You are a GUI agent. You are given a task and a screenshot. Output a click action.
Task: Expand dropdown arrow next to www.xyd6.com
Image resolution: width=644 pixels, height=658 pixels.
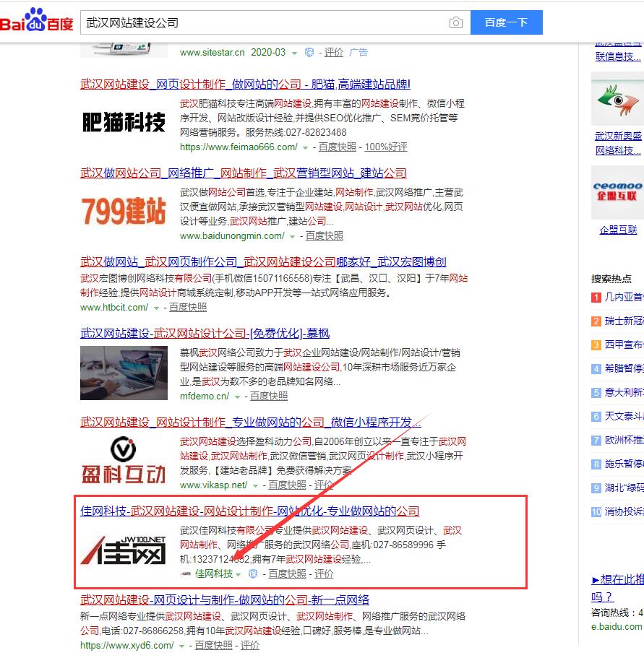pyautogui.click(x=182, y=646)
